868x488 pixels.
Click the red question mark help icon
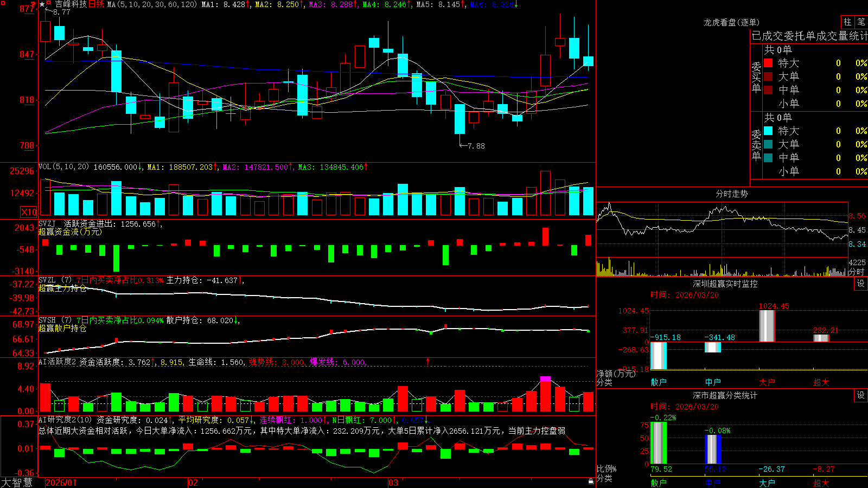click(33, 4)
